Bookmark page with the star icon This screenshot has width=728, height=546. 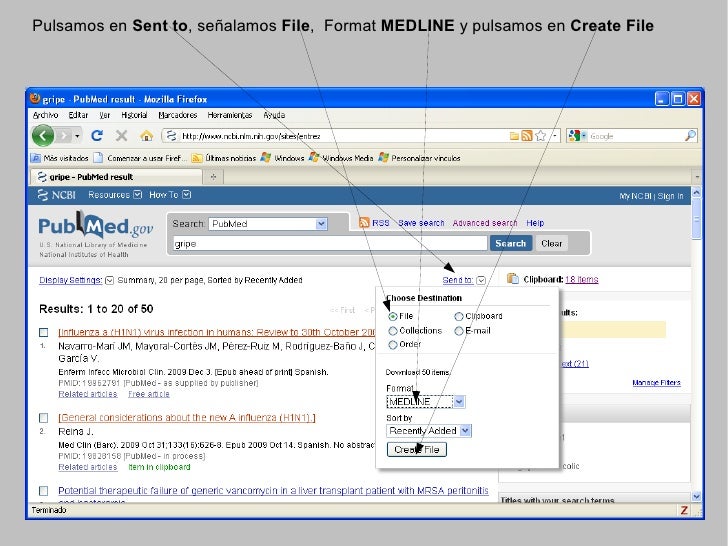point(540,136)
